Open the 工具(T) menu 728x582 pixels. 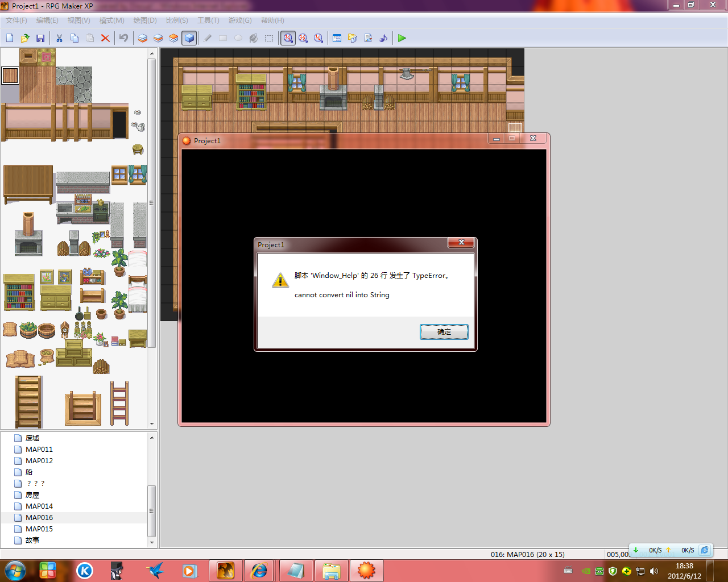tap(208, 20)
